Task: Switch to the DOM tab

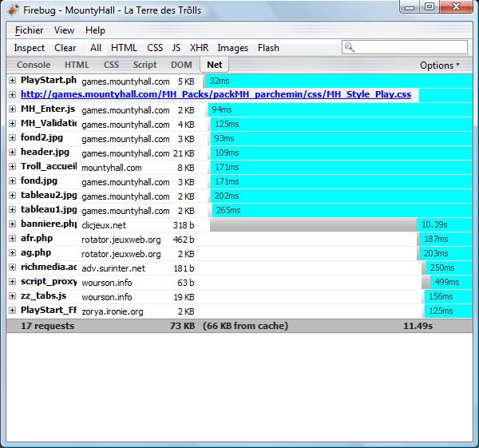Action: (x=181, y=65)
